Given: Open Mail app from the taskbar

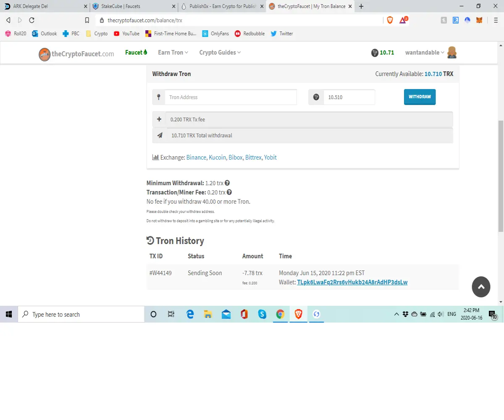Looking at the screenshot, I should 226,314.
